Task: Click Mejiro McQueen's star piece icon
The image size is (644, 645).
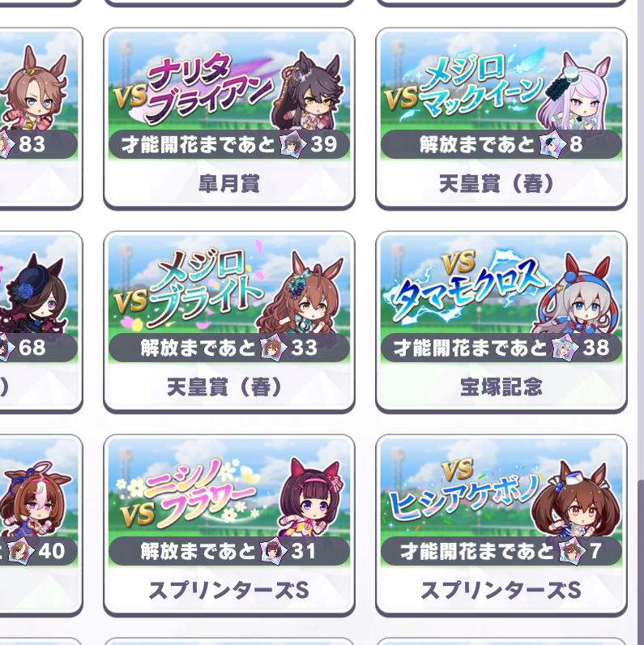Action: coord(552,143)
